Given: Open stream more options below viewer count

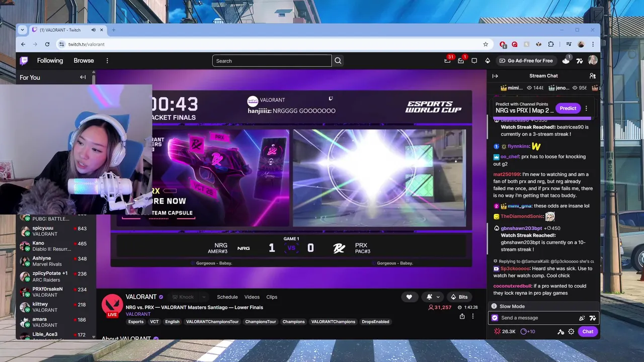Looking at the screenshot, I should pyautogui.click(x=472, y=316).
